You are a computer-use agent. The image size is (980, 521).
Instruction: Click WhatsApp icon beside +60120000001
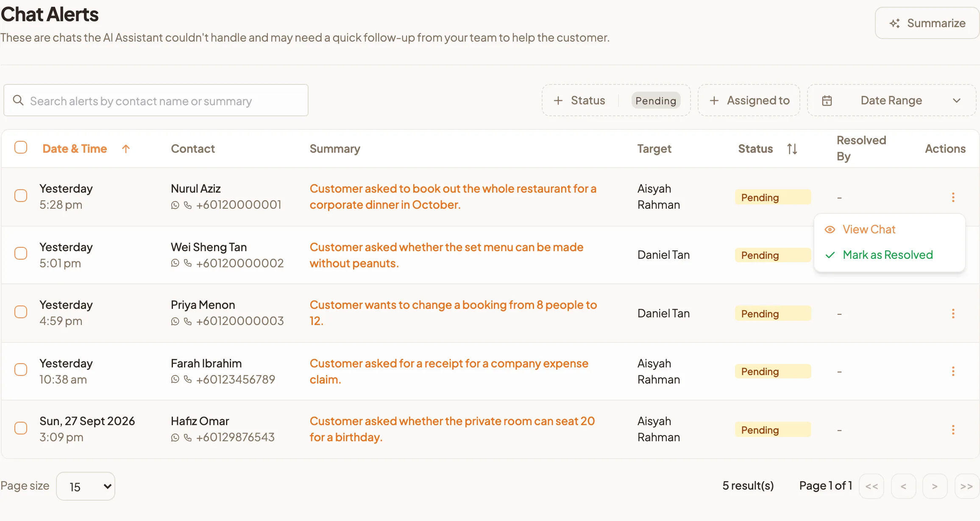(175, 205)
